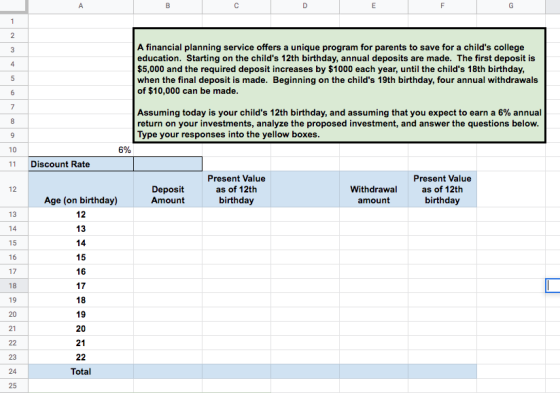Viewport: 560px width, 393px height.
Task: Click the Discount Rate input cell B11
Action: tap(168, 164)
